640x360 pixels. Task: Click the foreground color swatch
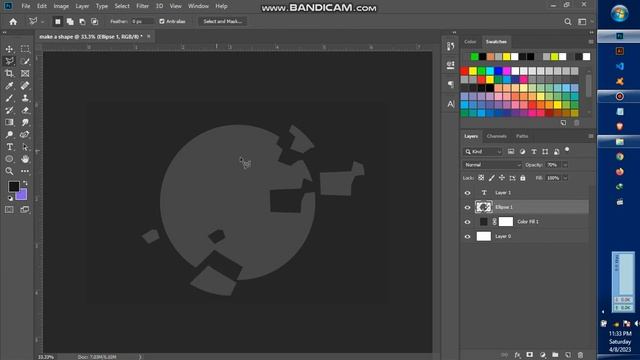click(14, 187)
